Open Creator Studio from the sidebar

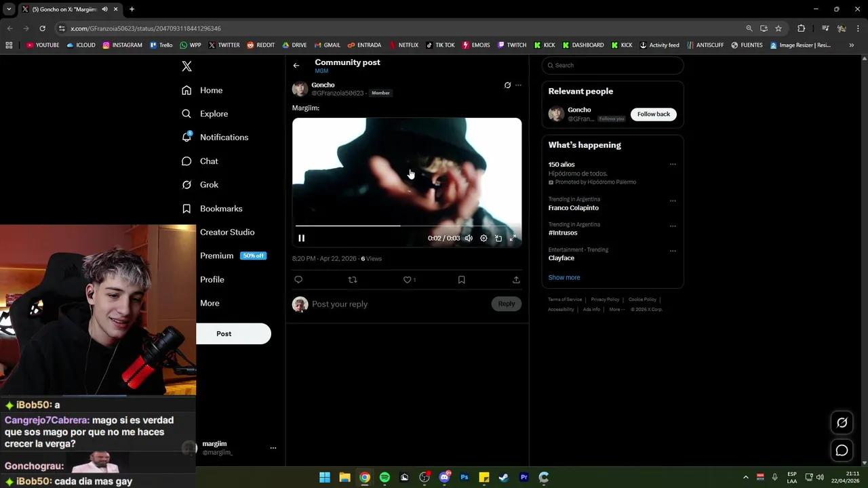[x=227, y=232]
